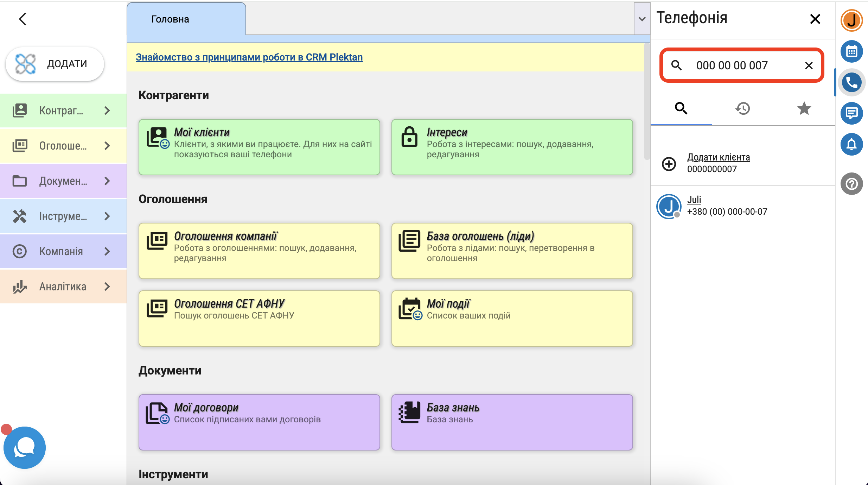Click the phone search input field
The height and width of the screenshot is (485, 868).
739,65
